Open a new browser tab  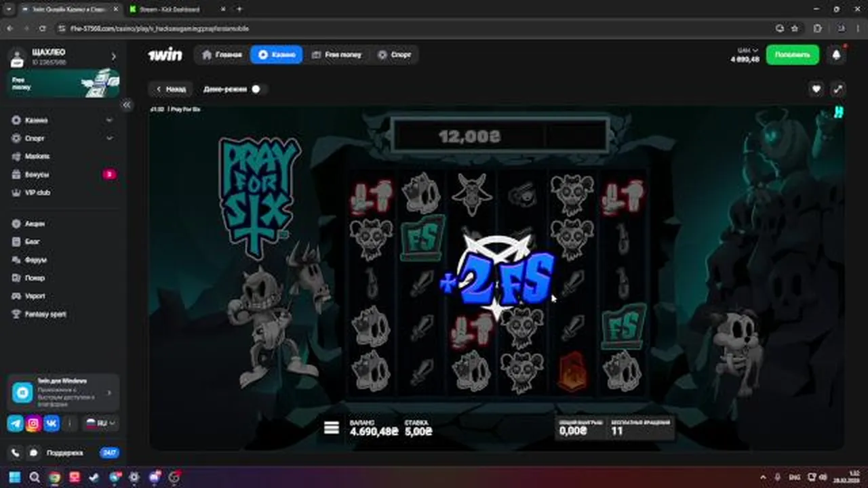pyautogui.click(x=239, y=9)
